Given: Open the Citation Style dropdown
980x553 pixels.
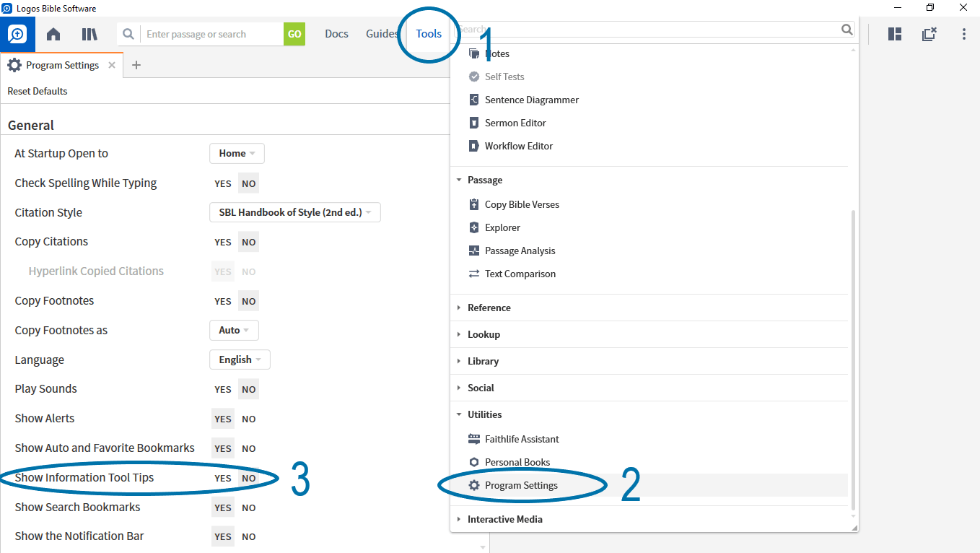Looking at the screenshot, I should click(x=294, y=212).
